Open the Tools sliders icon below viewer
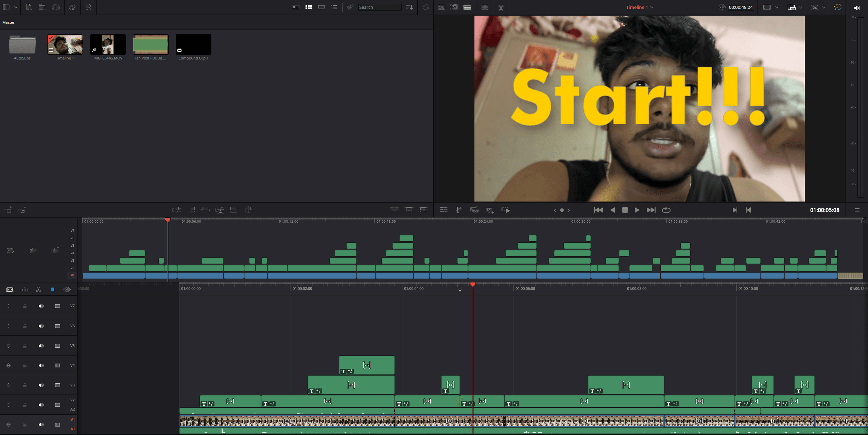868x435 pixels. pyautogui.click(x=444, y=210)
